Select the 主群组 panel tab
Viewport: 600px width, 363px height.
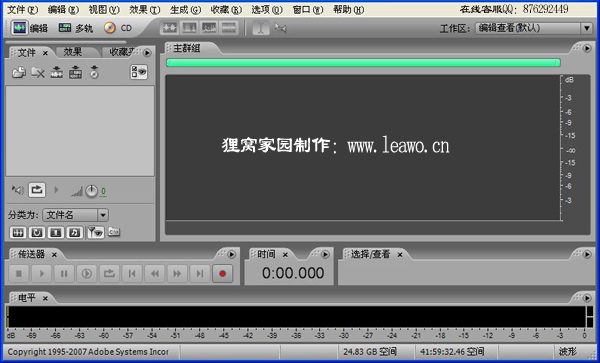(187, 48)
